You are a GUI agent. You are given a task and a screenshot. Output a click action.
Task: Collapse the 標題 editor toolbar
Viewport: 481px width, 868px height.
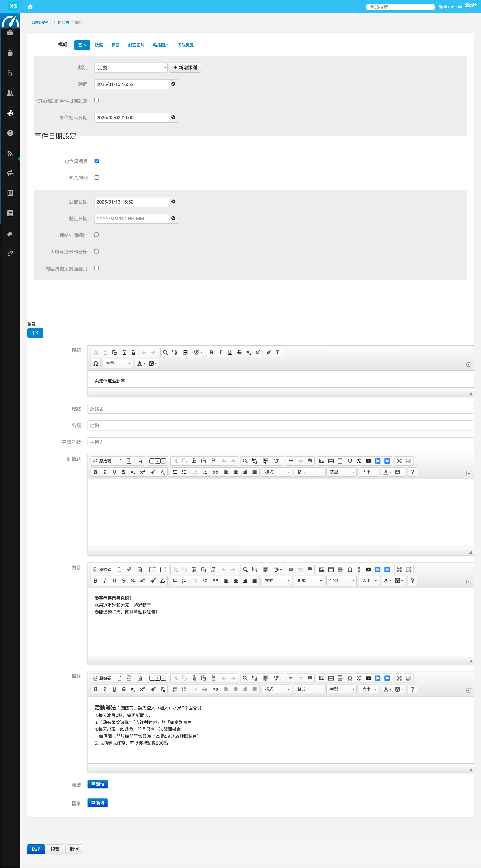click(468, 365)
